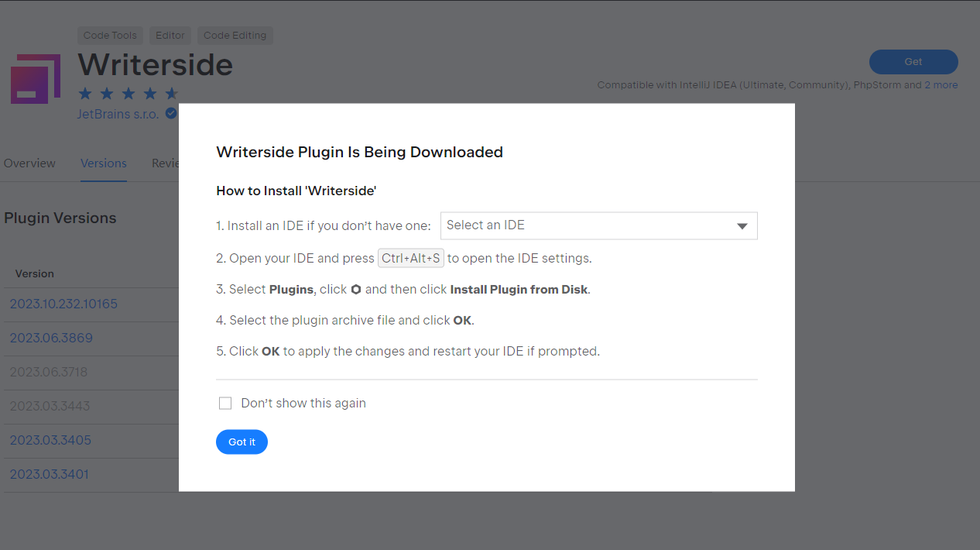Enable the Don't show this again checkbox
Image resolution: width=980 pixels, height=550 pixels.
click(225, 403)
